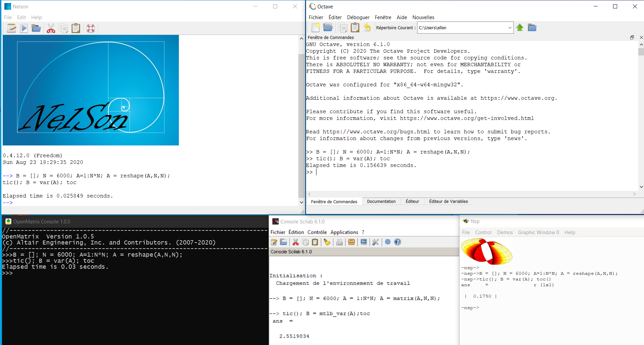644x345 pixels.
Task: Create a new script in Octave toolbar
Action: [315, 28]
